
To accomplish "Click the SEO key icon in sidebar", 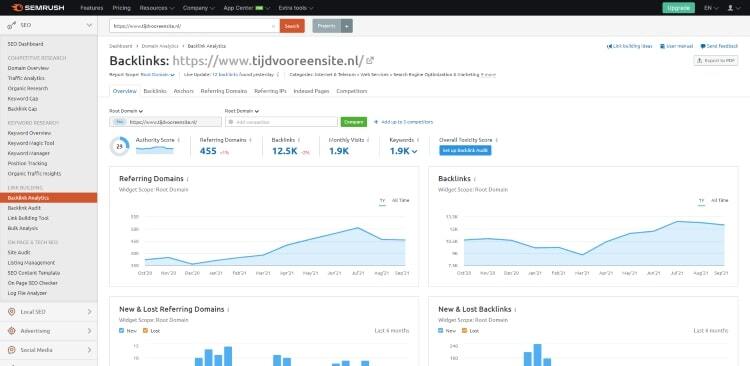I will (12, 25).
